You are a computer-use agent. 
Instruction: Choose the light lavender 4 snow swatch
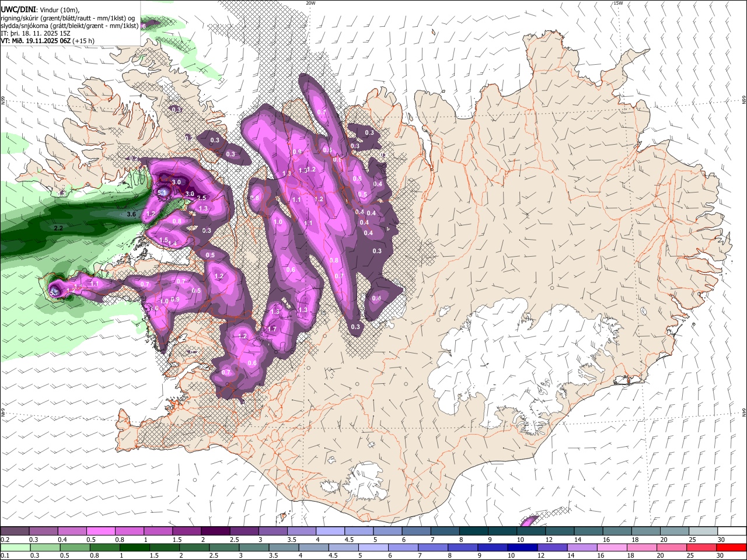click(x=330, y=531)
